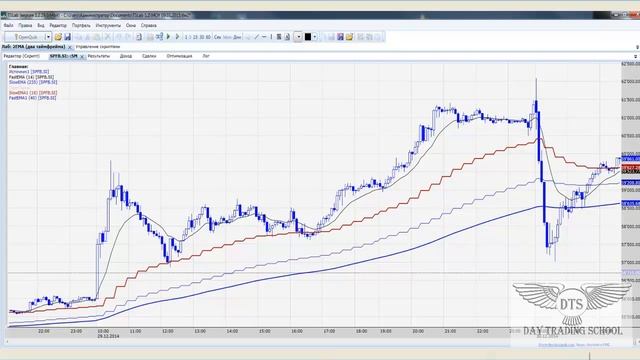Expand the OpenQuik data source dropdown
This screenshot has width=640, height=360.
click(48, 37)
